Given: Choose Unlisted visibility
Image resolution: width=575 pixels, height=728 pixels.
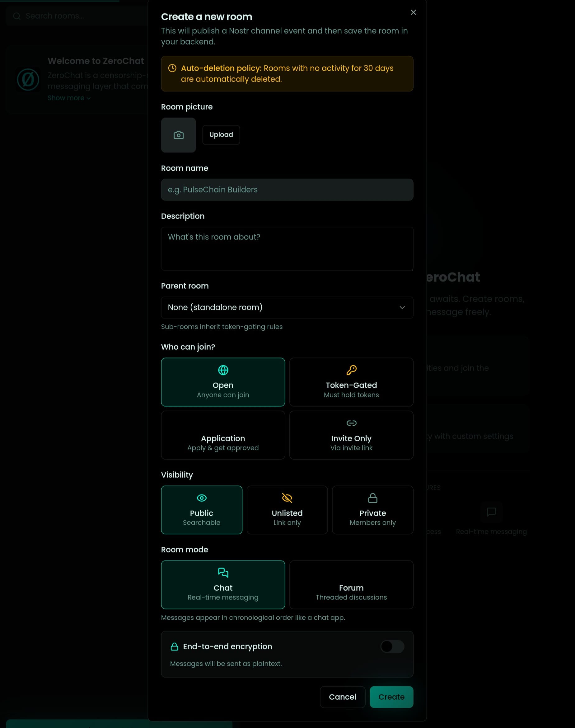Looking at the screenshot, I should (287, 510).
